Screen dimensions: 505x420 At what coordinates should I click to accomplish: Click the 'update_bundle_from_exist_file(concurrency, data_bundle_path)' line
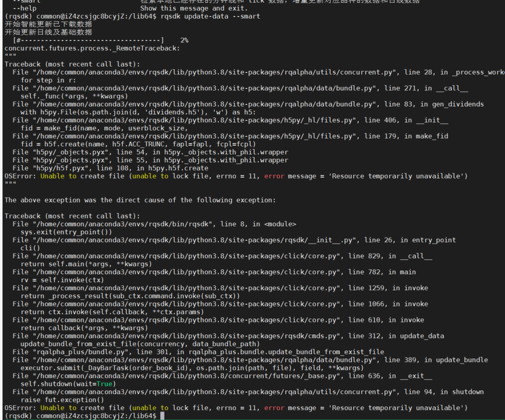pos(140,344)
